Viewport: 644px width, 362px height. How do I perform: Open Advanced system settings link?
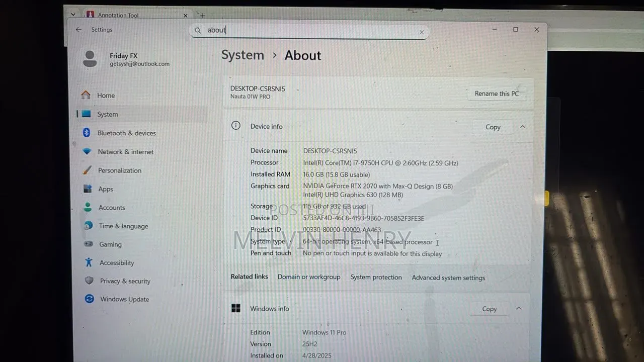point(448,278)
